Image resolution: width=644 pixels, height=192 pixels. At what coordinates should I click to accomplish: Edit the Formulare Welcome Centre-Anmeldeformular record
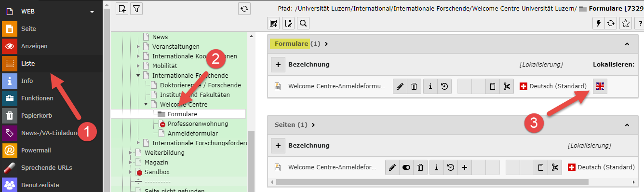point(400,87)
